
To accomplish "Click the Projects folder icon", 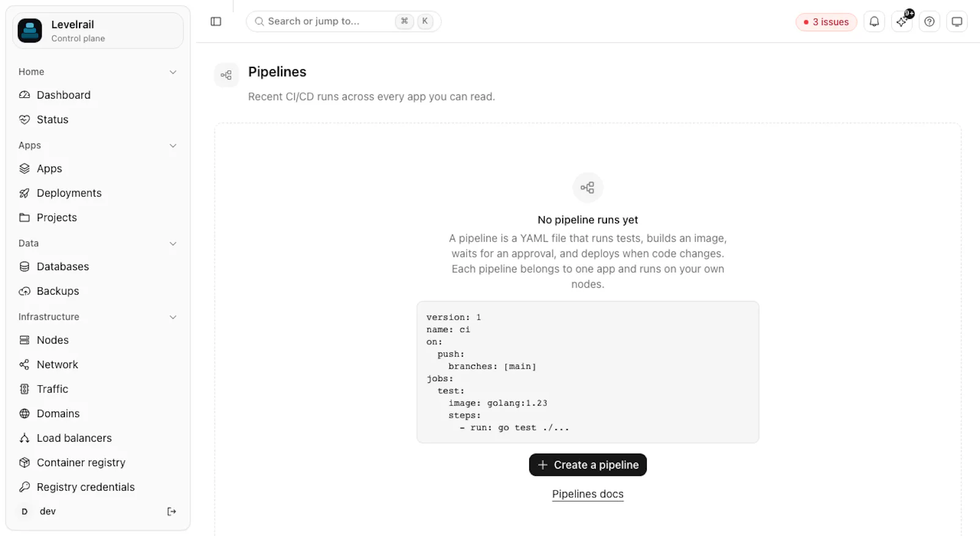I will tap(24, 217).
